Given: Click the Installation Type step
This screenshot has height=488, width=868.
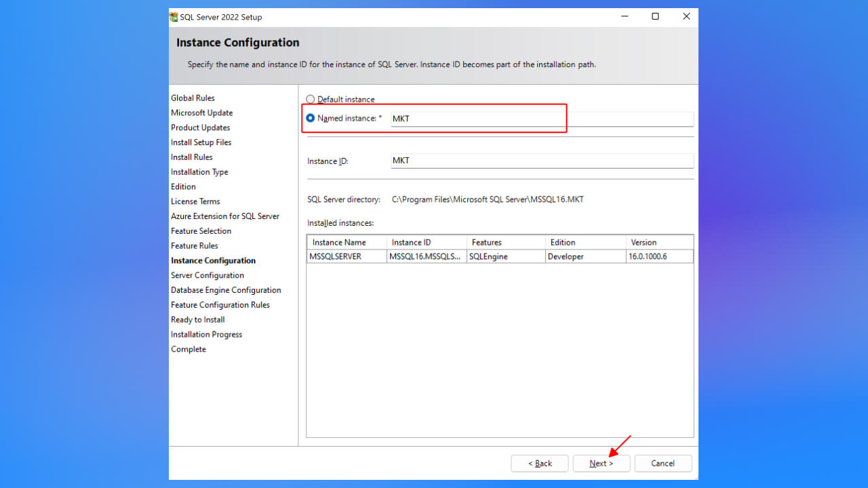Looking at the screenshot, I should [x=199, y=172].
